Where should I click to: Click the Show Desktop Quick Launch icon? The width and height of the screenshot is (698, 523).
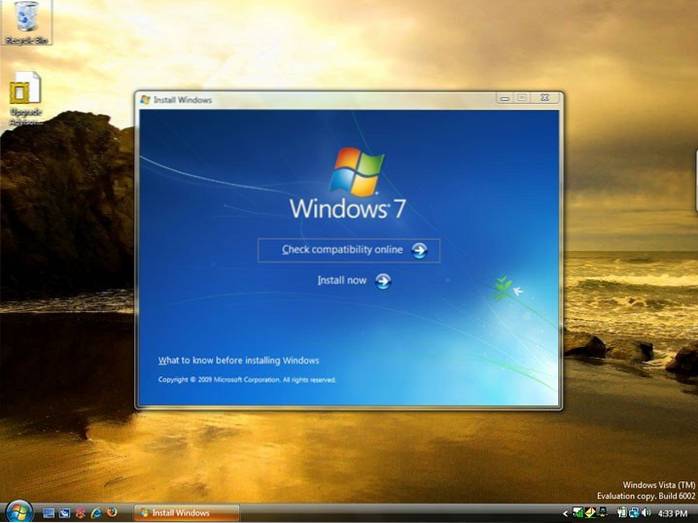pyautogui.click(x=48, y=513)
